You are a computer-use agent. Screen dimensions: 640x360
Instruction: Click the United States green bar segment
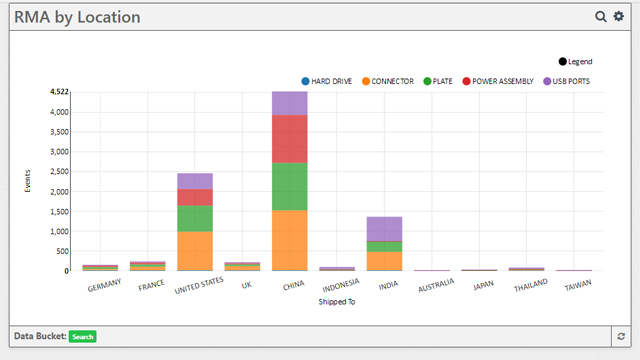(195, 219)
